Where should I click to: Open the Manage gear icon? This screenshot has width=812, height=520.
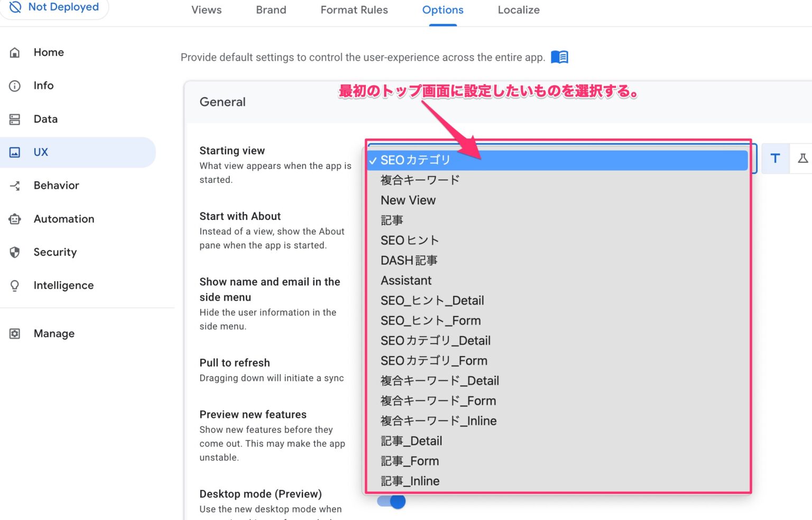point(14,333)
